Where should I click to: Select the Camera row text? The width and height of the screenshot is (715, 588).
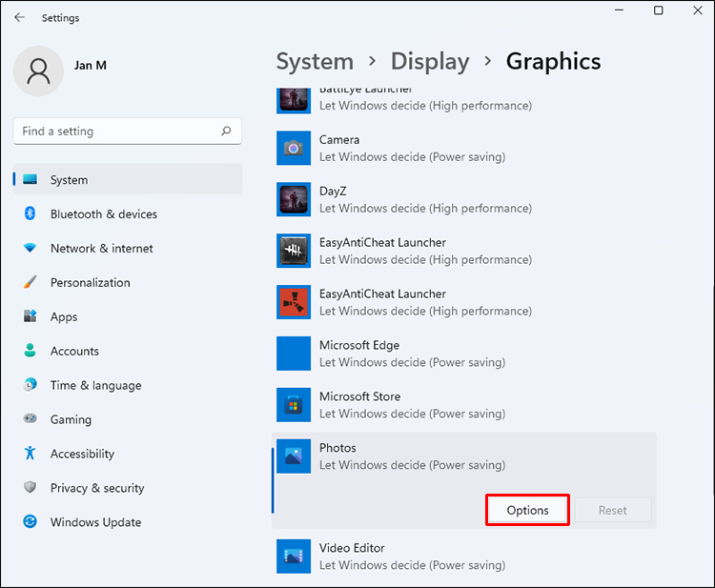pos(339,139)
